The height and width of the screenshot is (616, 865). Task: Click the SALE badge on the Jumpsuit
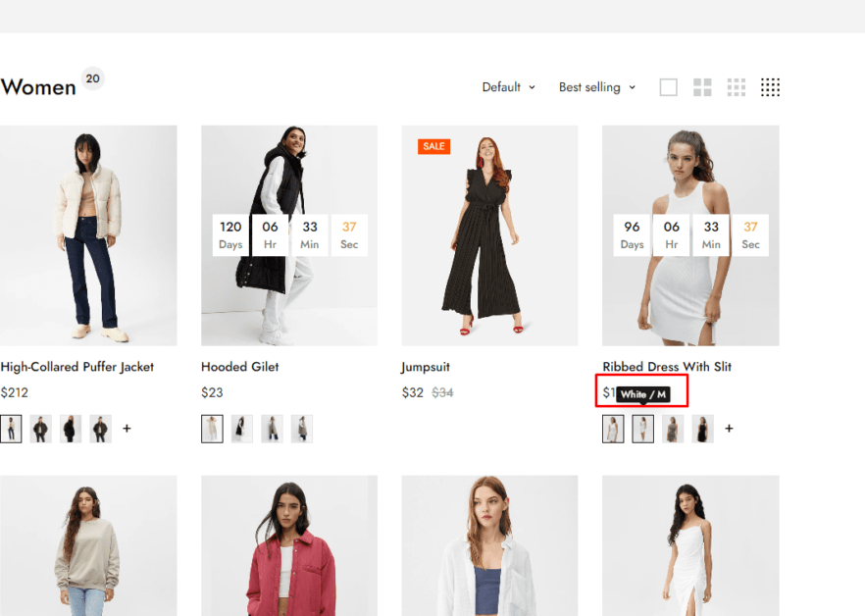432,146
